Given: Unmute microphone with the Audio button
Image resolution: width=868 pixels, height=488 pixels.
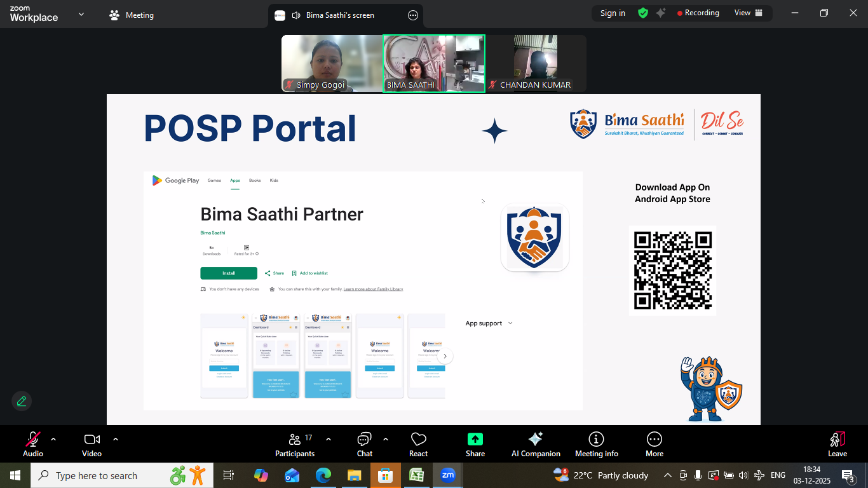Looking at the screenshot, I should 33,444.
